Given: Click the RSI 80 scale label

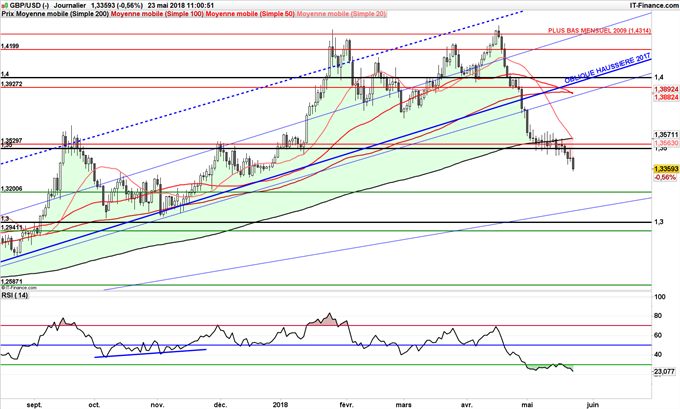Looking at the screenshot, I should [x=657, y=316].
